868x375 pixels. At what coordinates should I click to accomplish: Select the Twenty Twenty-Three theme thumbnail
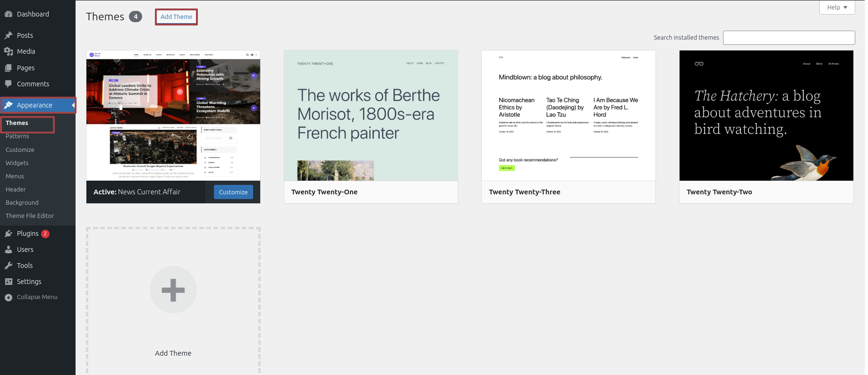pyautogui.click(x=569, y=116)
